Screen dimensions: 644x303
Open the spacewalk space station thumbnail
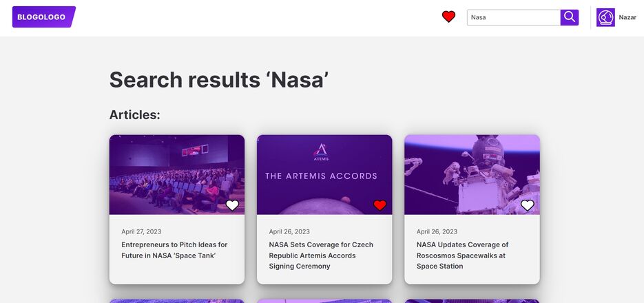(472, 174)
